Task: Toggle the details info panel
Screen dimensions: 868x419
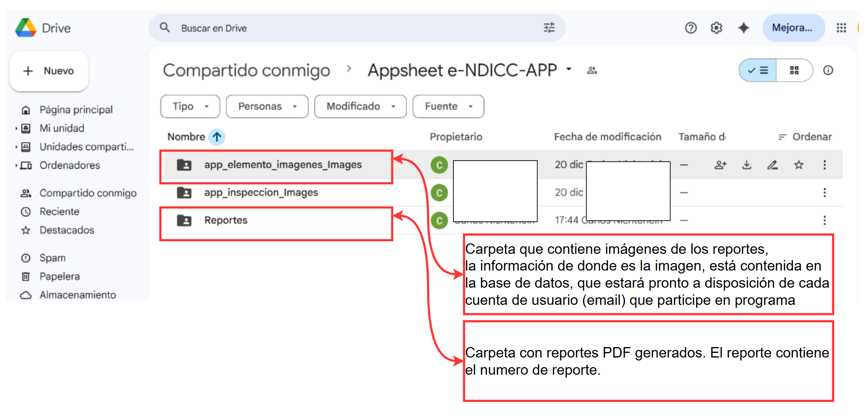Action: [x=828, y=70]
